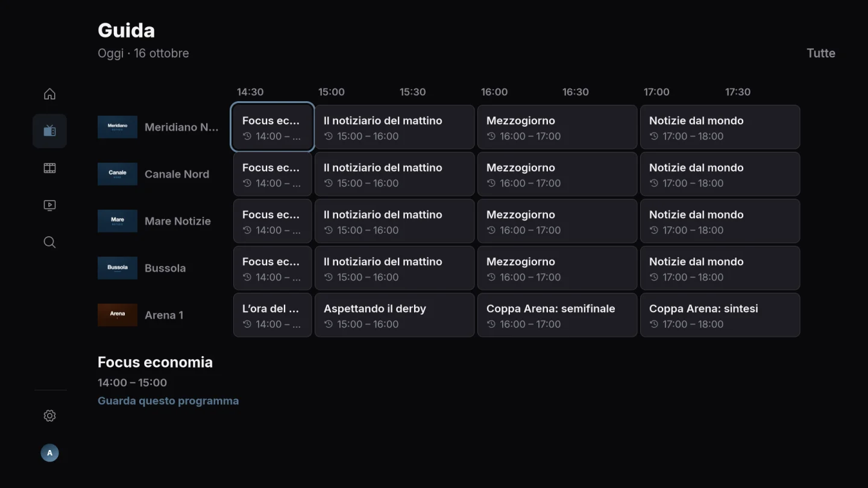Select Notizie dal mondo on Mare Notizie

720,221
